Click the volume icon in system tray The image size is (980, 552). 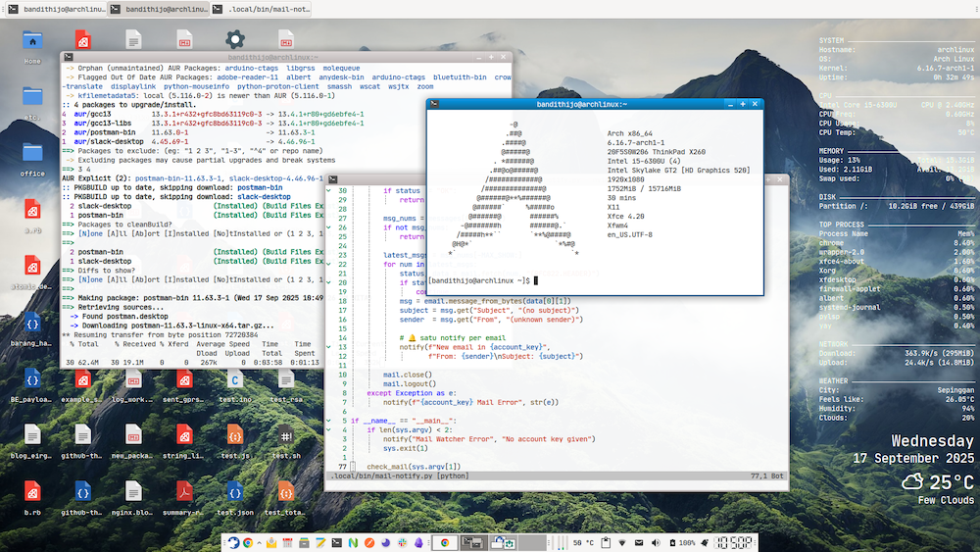coord(656,542)
